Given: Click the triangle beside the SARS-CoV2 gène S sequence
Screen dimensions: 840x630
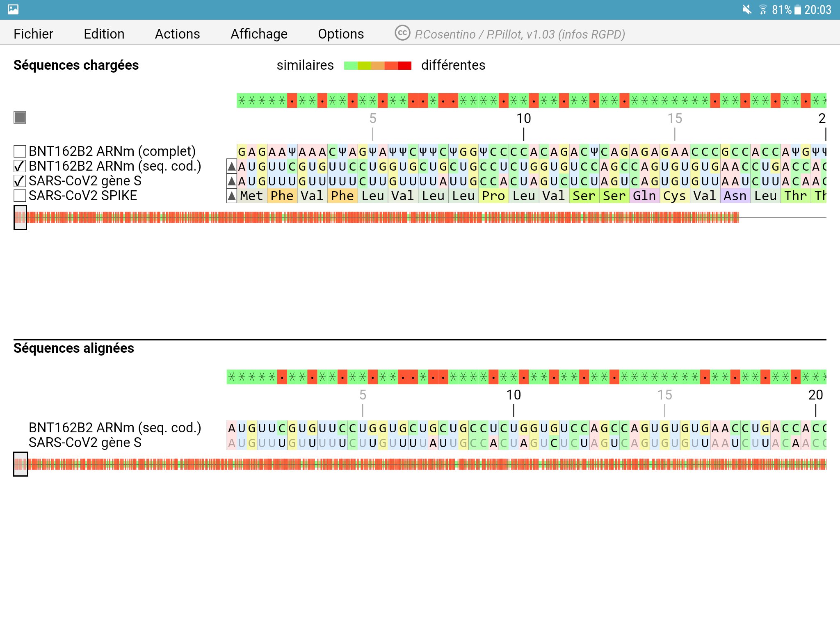Looking at the screenshot, I should (232, 181).
